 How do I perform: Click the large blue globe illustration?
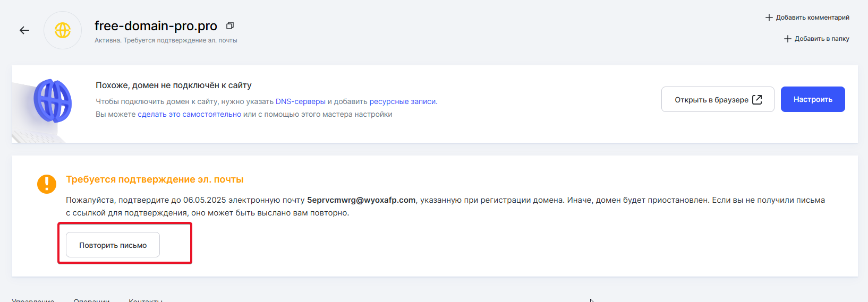pos(53,101)
